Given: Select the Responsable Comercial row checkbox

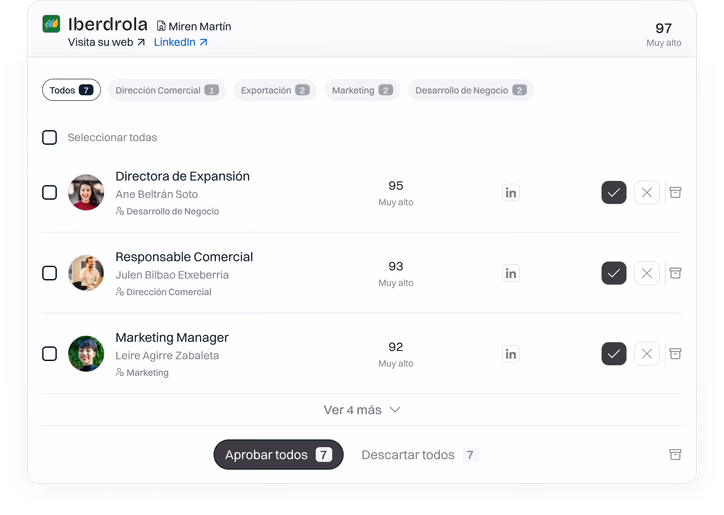Looking at the screenshot, I should pyautogui.click(x=49, y=273).
